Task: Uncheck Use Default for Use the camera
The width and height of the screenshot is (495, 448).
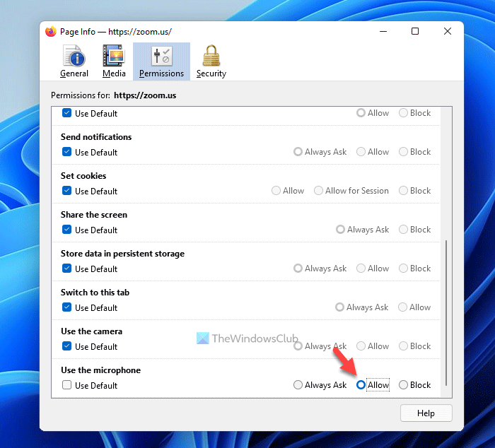Action: click(x=66, y=346)
